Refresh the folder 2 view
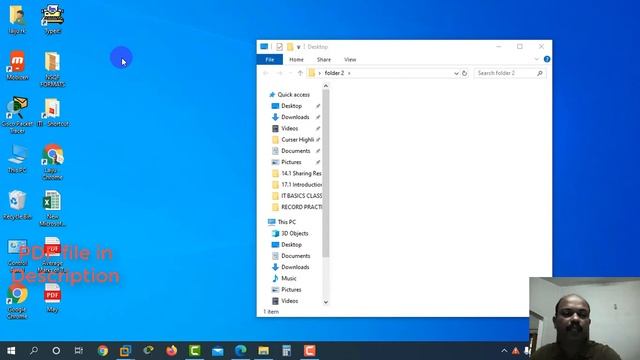The width and height of the screenshot is (640, 360). (464, 73)
